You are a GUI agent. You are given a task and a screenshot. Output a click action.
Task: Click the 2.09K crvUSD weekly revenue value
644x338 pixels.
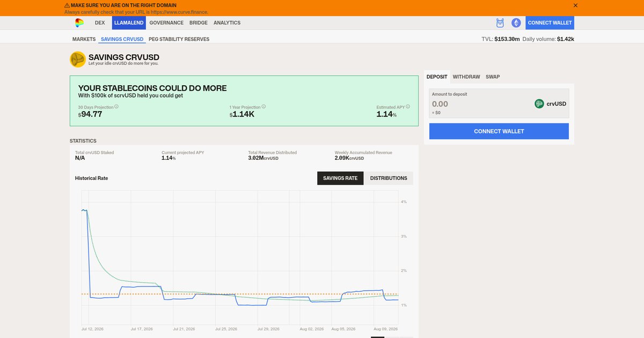click(x=349, y=158)
